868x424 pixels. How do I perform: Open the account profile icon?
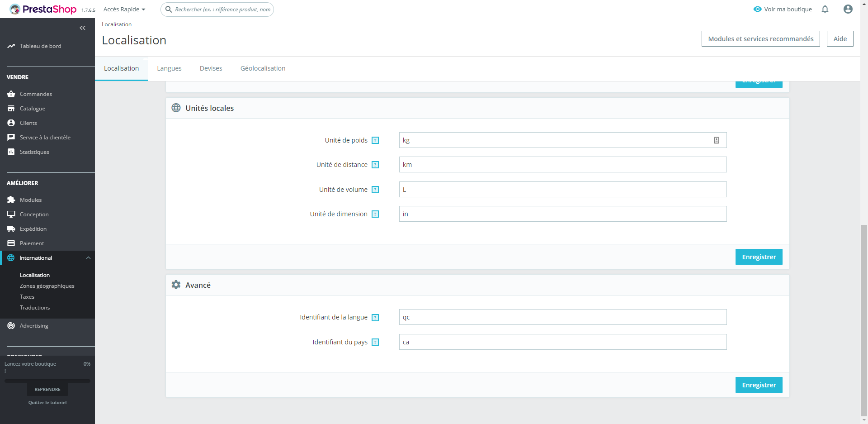click(x=848, y=9)
